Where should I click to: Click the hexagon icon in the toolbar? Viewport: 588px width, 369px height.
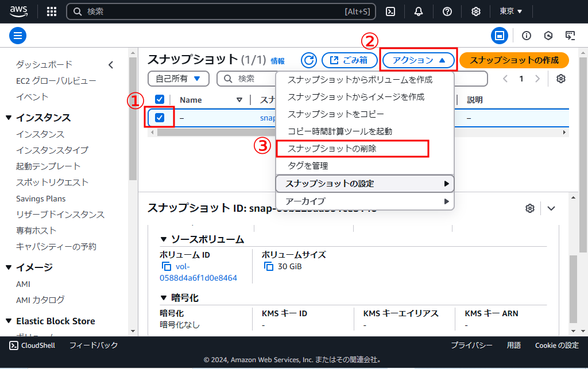click(548, 36)
